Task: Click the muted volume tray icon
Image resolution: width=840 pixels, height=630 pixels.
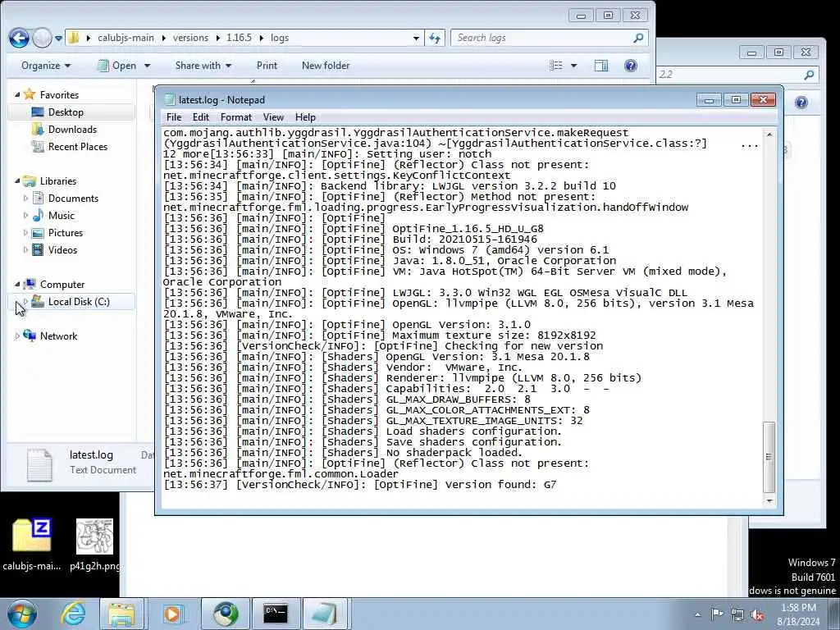Action: coord(757,614)
